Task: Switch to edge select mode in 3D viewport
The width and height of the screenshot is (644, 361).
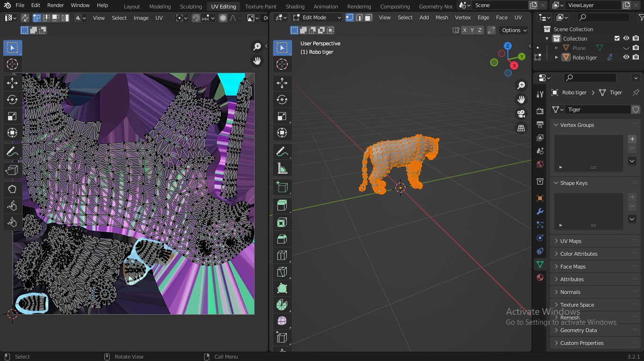Action: 359,17
